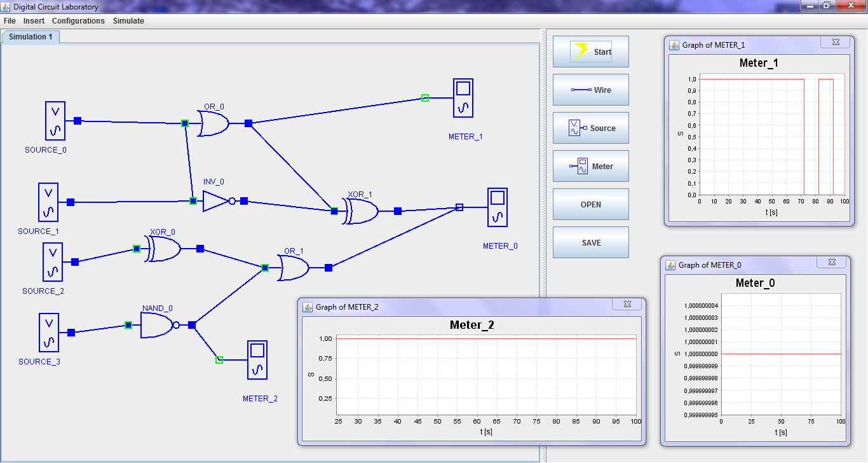Screen dimensions: 868x463
Task: Add a Meter with the Meter button
Action: coord(591,166)
